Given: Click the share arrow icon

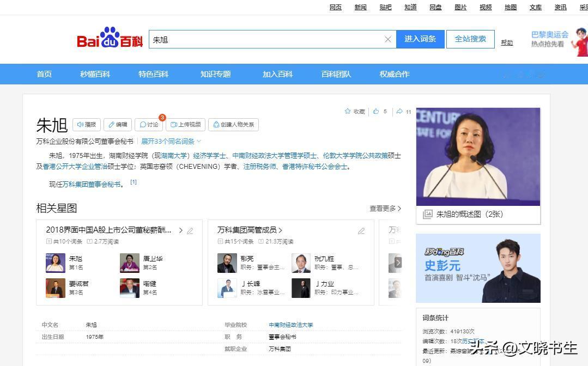Looking at the screenshot, I should (x=399, y=111).
